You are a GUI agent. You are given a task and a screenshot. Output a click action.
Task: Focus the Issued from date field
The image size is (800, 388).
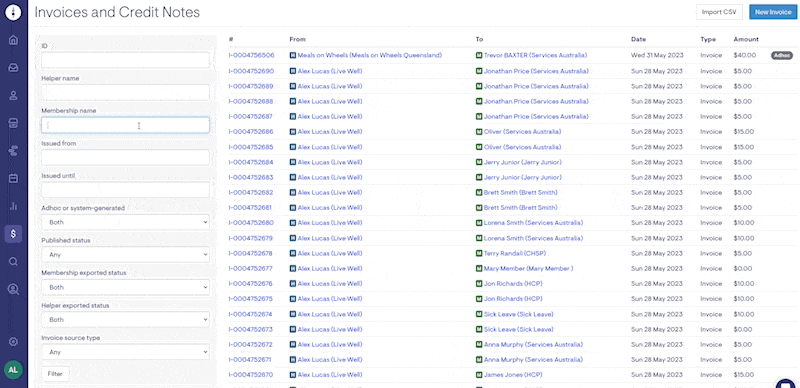coord(125,157)
